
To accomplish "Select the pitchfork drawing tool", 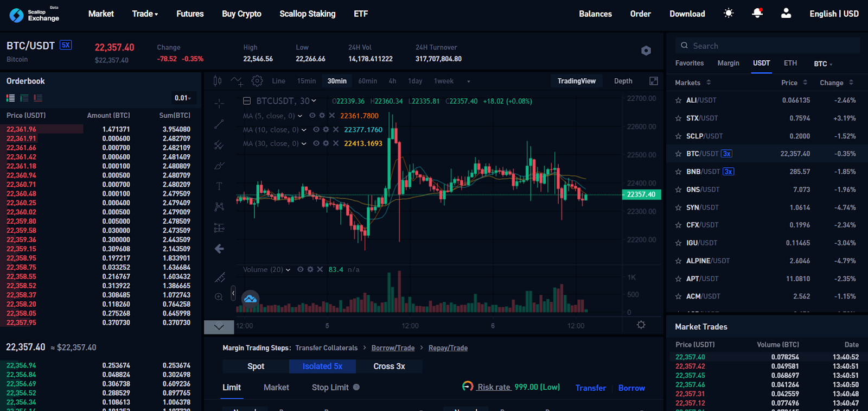I will coord(219,145).
